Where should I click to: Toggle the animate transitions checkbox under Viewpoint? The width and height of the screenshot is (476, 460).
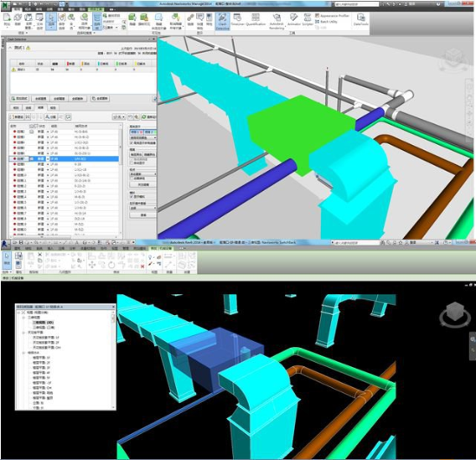[x=132, y=179]
